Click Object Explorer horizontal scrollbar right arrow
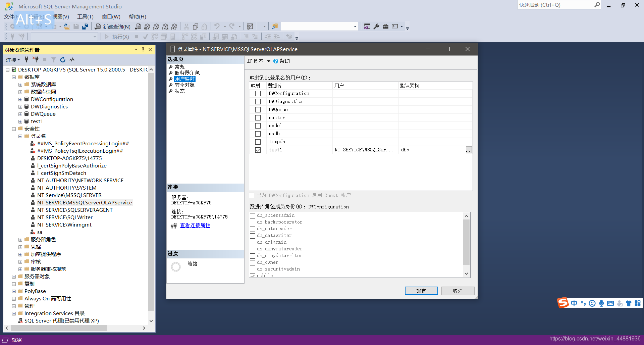This screenshot has height=345, width=644. [144, 328]
